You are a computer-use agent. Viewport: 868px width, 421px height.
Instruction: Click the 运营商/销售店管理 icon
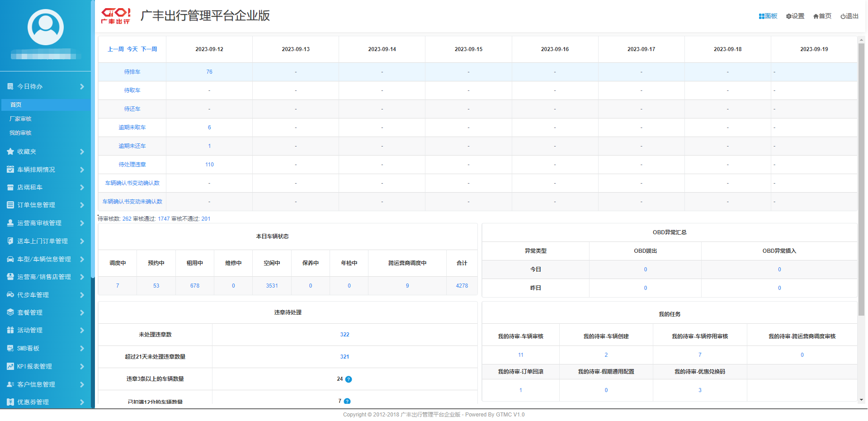click(10, 277)
